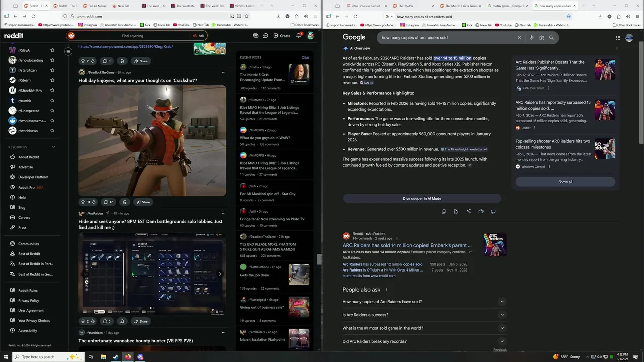644x362 pixels.
Task: Open Steam from the Windows taskbar
Action: [x=116, y=357]
